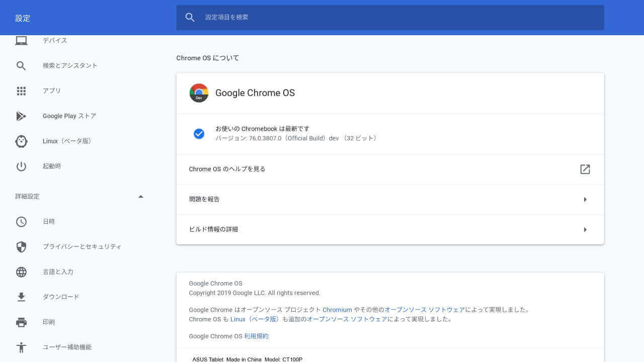Open ユーザー補助機能 settings menu item
The width and height of the screenshot is (644, 362).
coord(67,347)
